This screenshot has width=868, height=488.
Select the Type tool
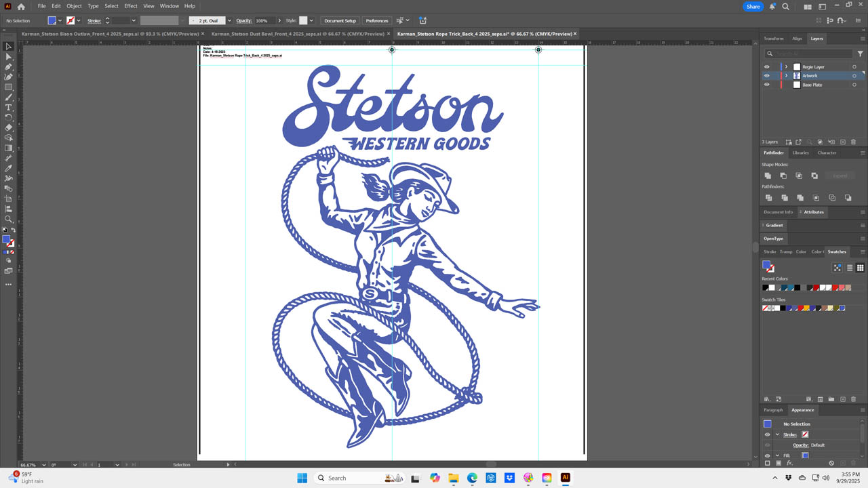tap(9, 108)
